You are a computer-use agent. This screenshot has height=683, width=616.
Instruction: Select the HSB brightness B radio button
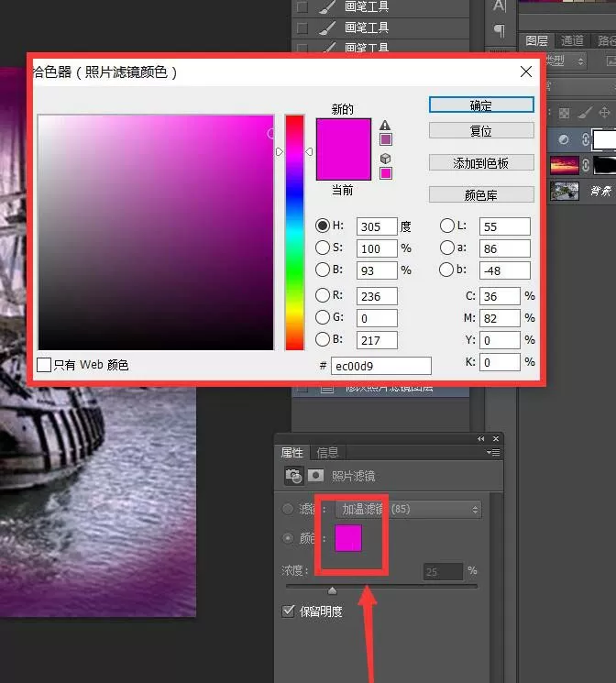(323, 270)
